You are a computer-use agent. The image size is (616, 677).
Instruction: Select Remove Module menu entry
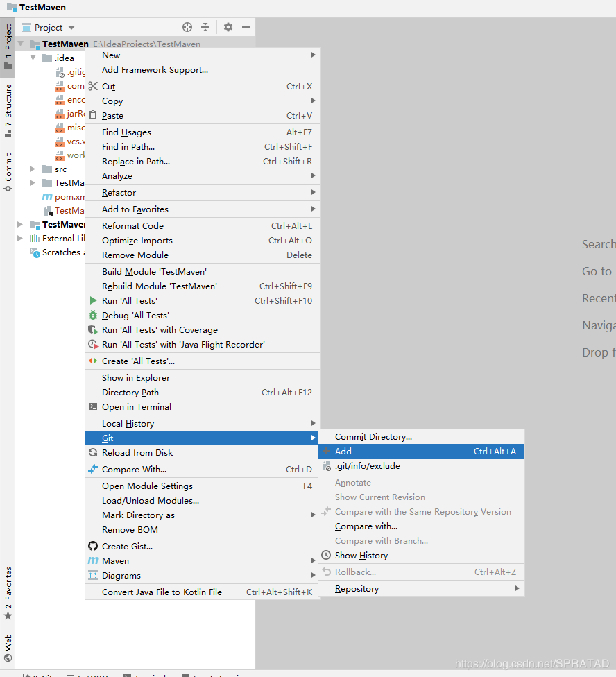pyautogui.click(x=203, y=255)
